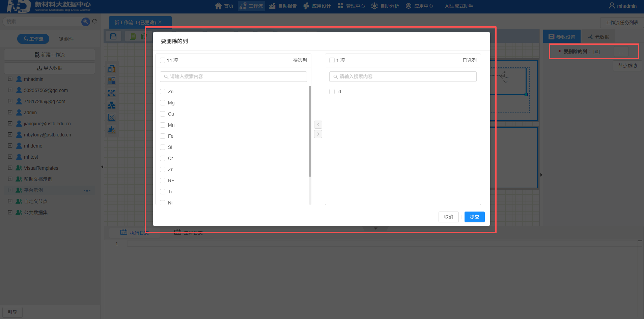This screenshot has height=319, width=644.
Task: Click the refresh icon beside the search box
Action: (x=95, y=22)
